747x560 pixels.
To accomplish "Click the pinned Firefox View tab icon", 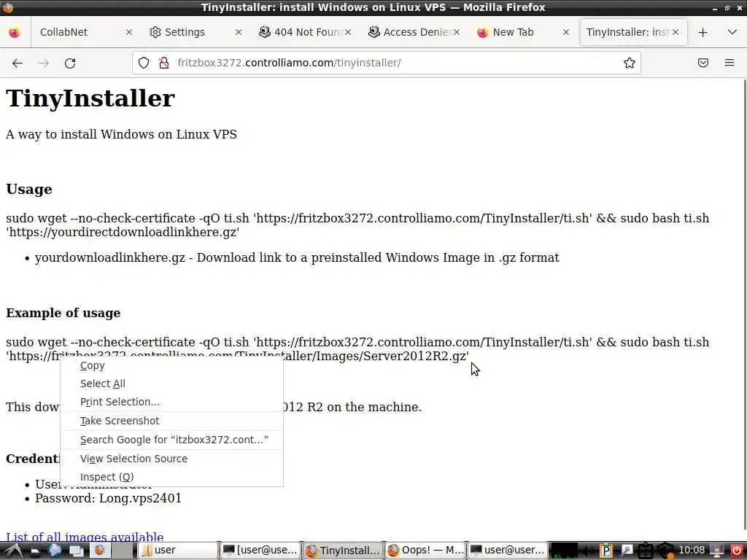I will [15, 32].
